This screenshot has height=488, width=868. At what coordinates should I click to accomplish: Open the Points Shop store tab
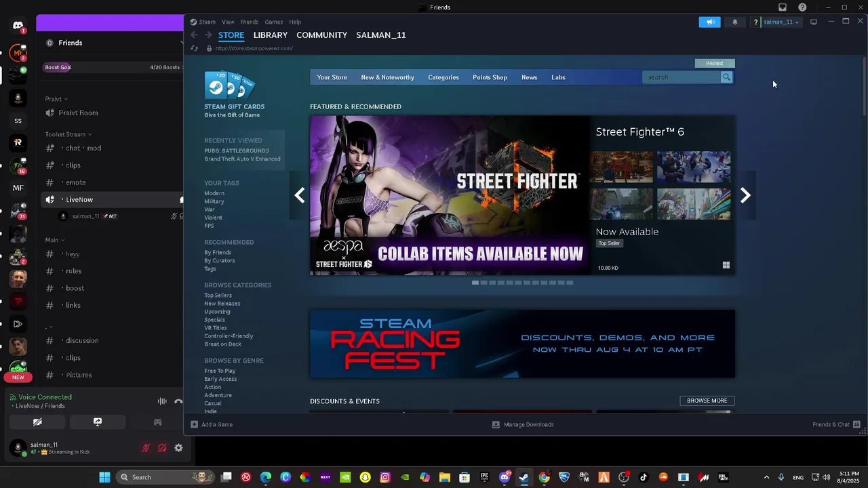click(x=490, y=77)
